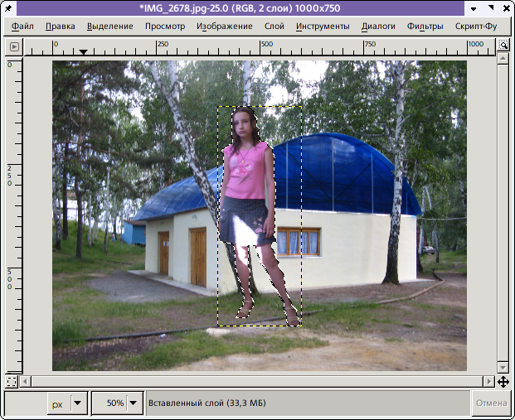The image size is (515, 420).
Task: Click the horizontal scrollbar left arrow
Action: click(x=26, y=382)
